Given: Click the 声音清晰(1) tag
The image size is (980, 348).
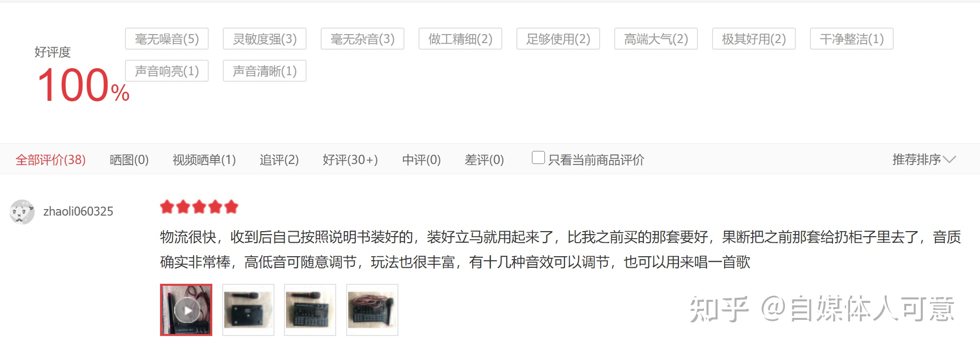Looking at the screenshot, I should click(265, 71).
